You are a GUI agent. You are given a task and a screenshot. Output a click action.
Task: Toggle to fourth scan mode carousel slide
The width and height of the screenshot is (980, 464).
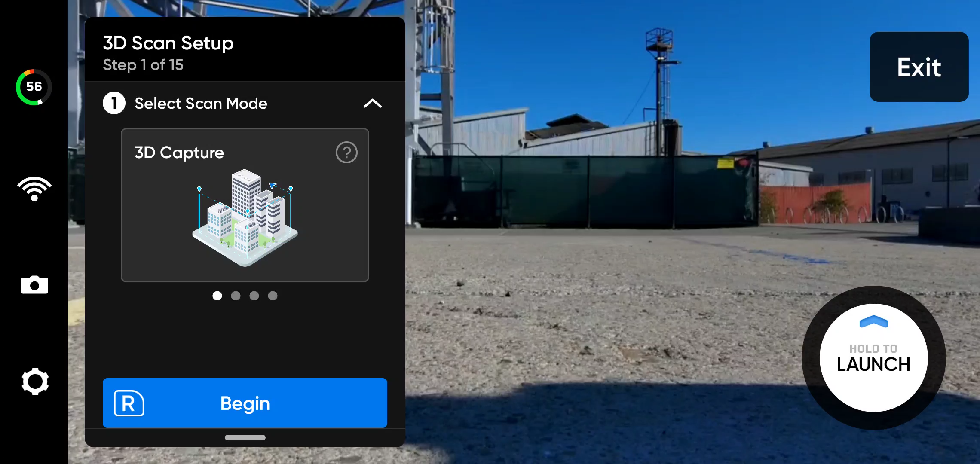pyautogui.click(x=273, y=296)
